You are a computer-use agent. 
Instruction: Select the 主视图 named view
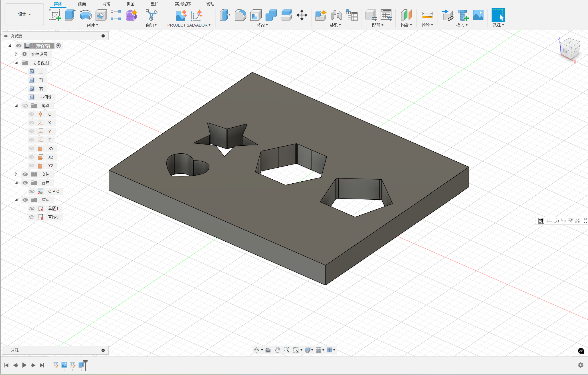[x=45, y=97]
